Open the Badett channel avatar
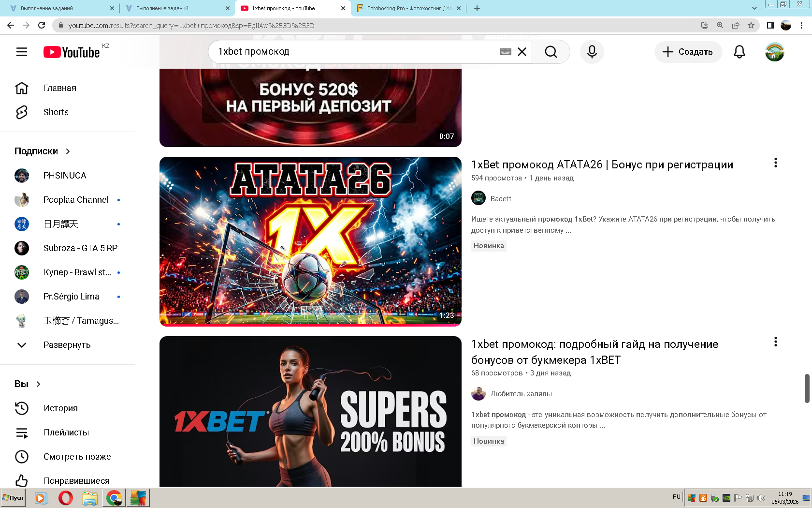The image size is (812, 508). 478,198
